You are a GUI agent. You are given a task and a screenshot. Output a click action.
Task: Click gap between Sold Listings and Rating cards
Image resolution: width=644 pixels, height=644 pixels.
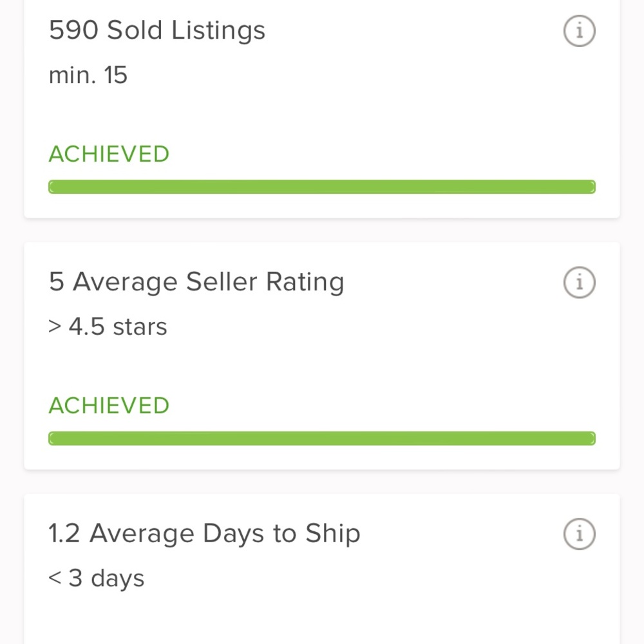click(x=322, y=231)
